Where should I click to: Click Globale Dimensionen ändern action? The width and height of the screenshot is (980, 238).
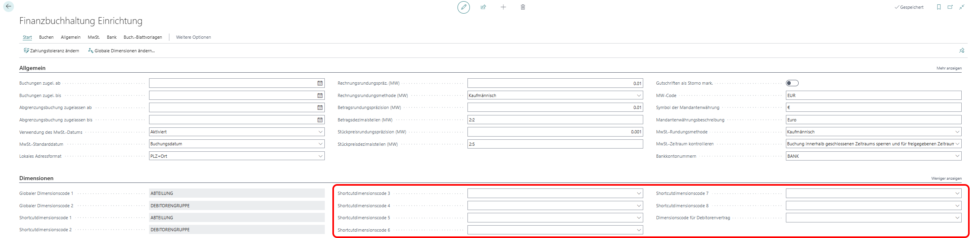coord(122,51)
